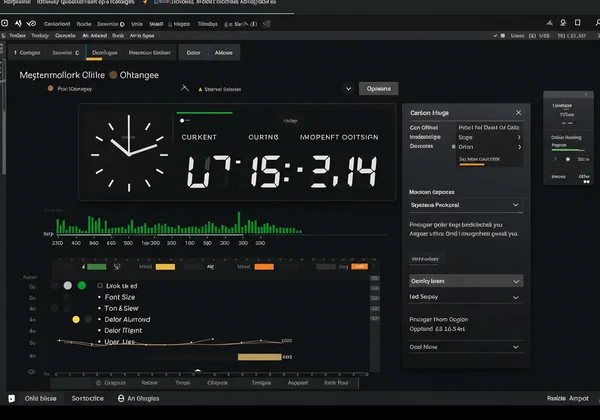Click the tallest green bar in histogram
Screen dimensions: 600x420
click(239, 222)
